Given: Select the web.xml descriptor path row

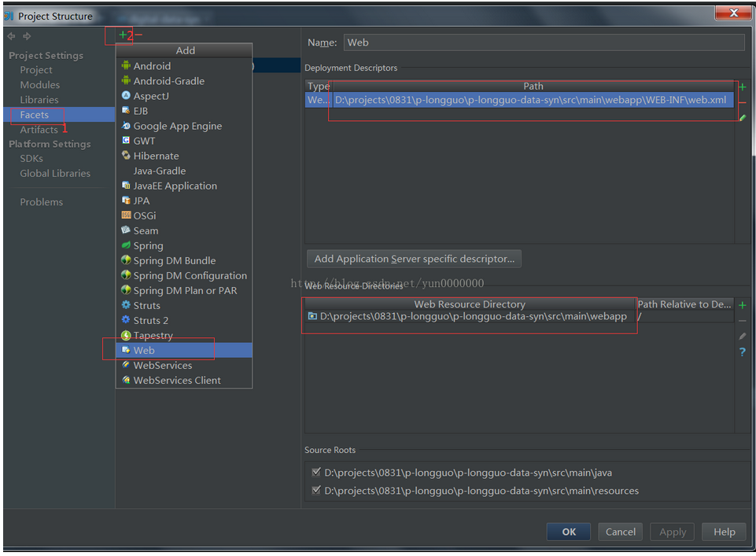Looking at the screenshot, I should coord(519,100).
